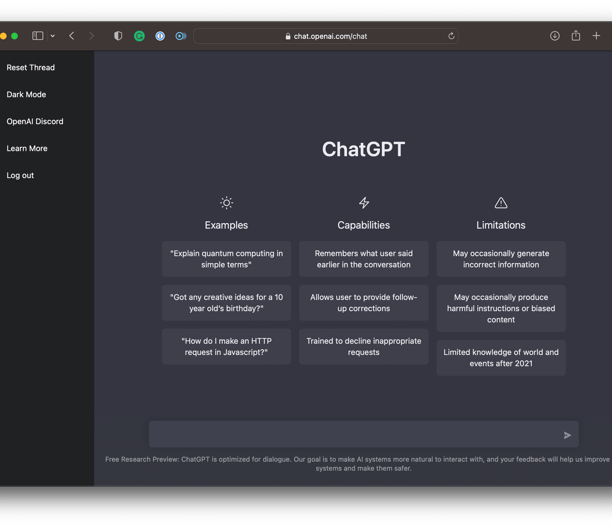Focus the chat message input box
The width and height of the screenshot is (612, 528).
(364, 434)
